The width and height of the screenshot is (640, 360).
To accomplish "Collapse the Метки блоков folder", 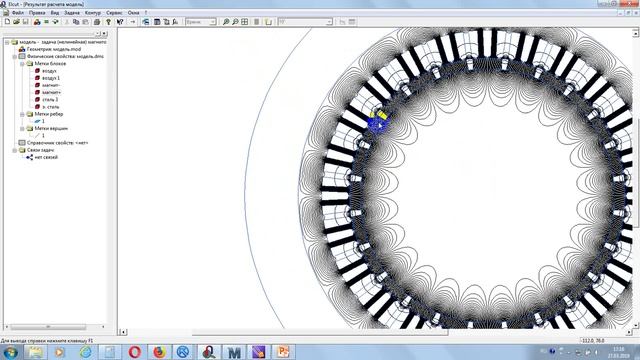I will [x=22, y=64].
